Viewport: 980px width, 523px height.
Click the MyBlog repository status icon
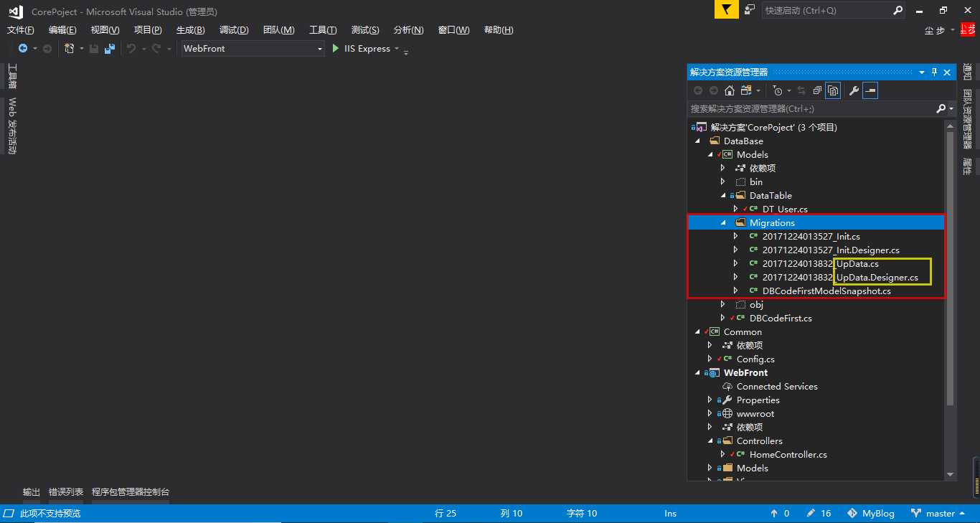852,514
